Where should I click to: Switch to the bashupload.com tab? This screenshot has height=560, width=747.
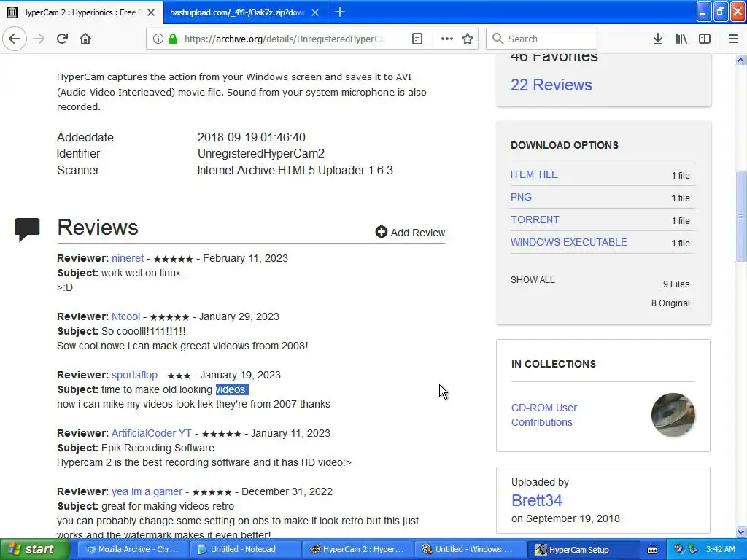[245, 12]
